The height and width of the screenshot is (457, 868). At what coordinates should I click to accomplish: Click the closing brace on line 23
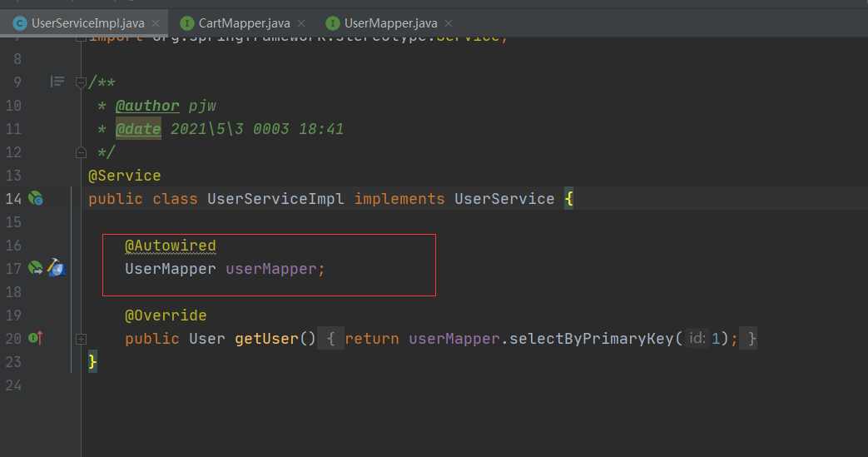tap(92, 362)
